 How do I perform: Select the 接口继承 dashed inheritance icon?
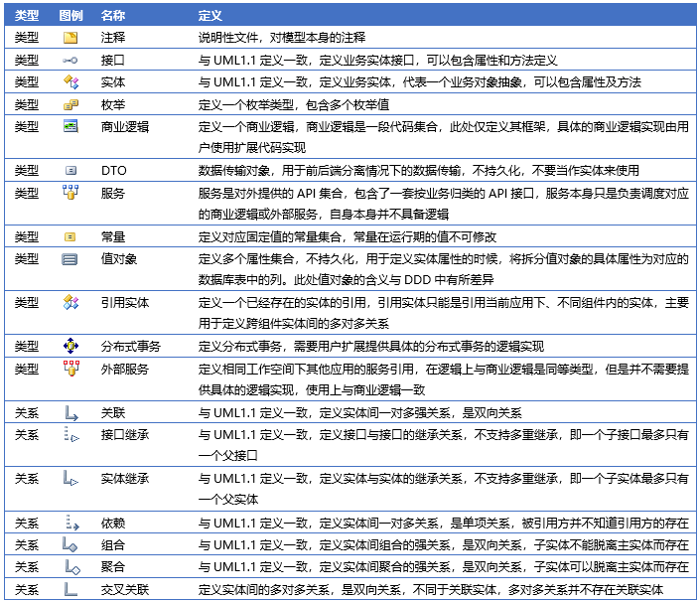coord(71,434)
